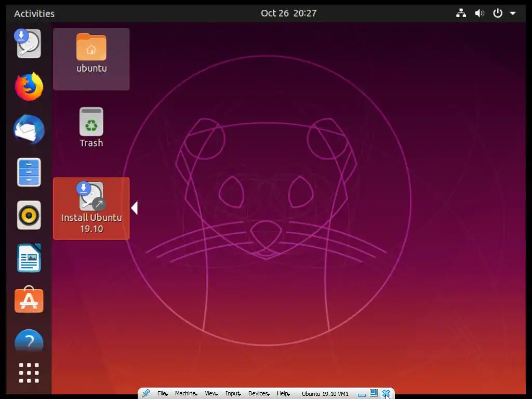
Task: Open the Activities overview
Action: (34, 14)
